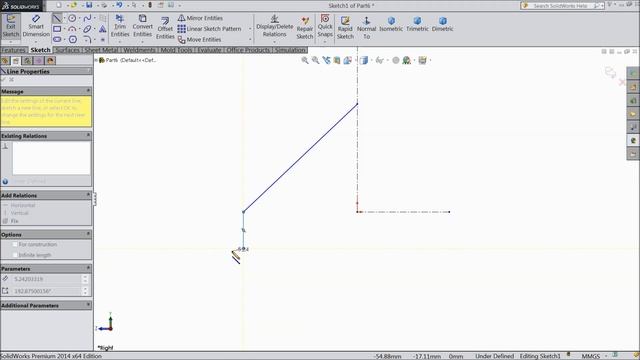This screenshot has height=360, width=640.
Task: Click the line length parameter field
Action: tap(47, 279)
